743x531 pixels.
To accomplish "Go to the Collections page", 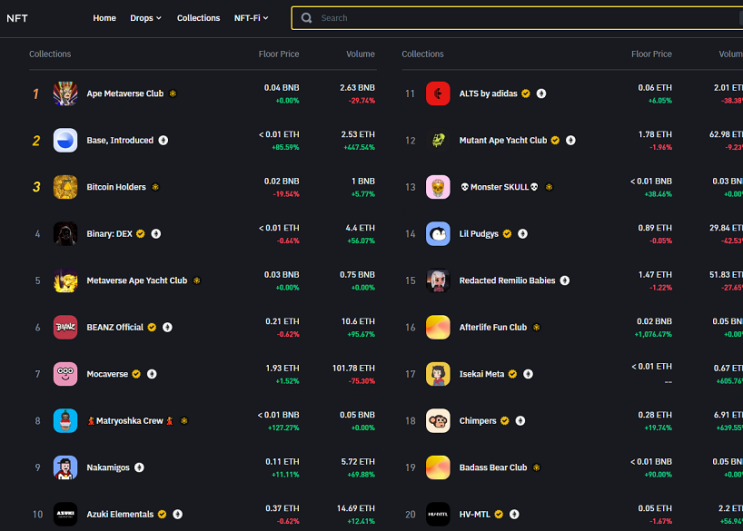I will click(199, 18).
